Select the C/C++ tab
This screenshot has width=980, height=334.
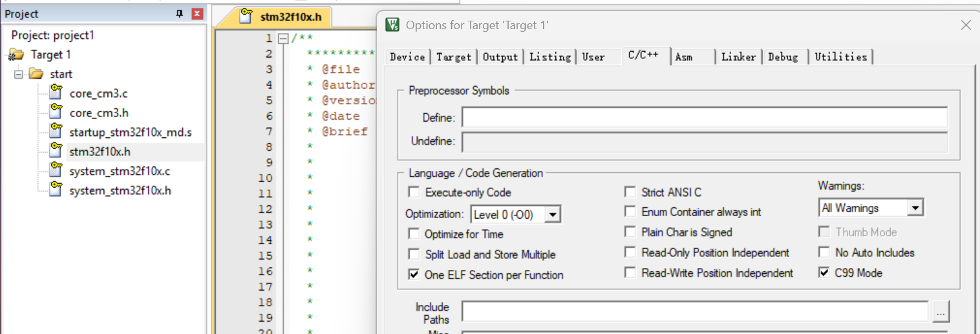click(644, 55)
